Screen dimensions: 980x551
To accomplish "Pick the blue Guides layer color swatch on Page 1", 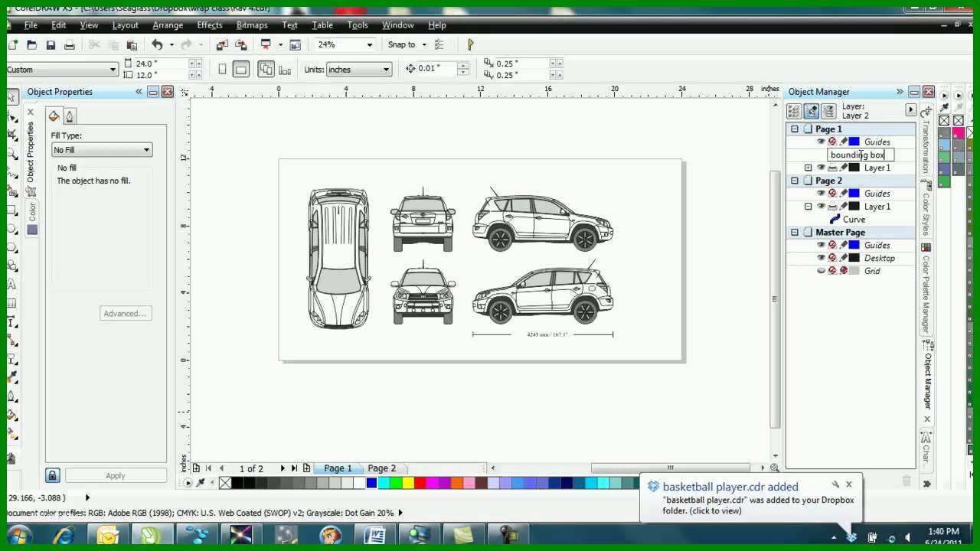I will click(x=854, y=142).
